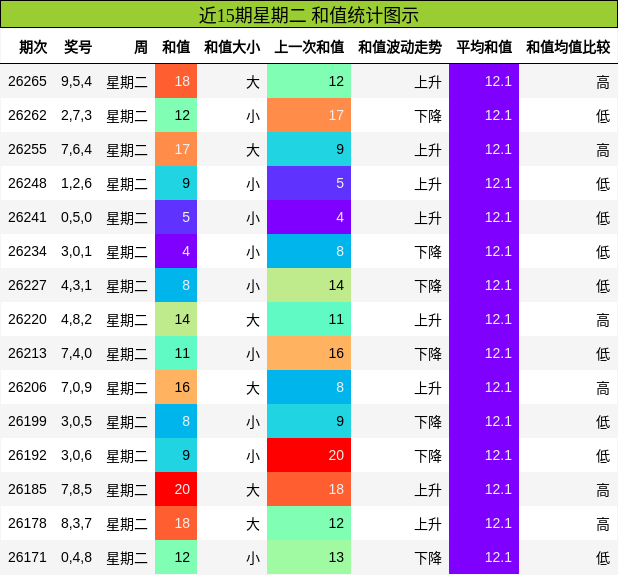Select period number 26234
The image size is (618, 575).
click(x=27, y=251)
